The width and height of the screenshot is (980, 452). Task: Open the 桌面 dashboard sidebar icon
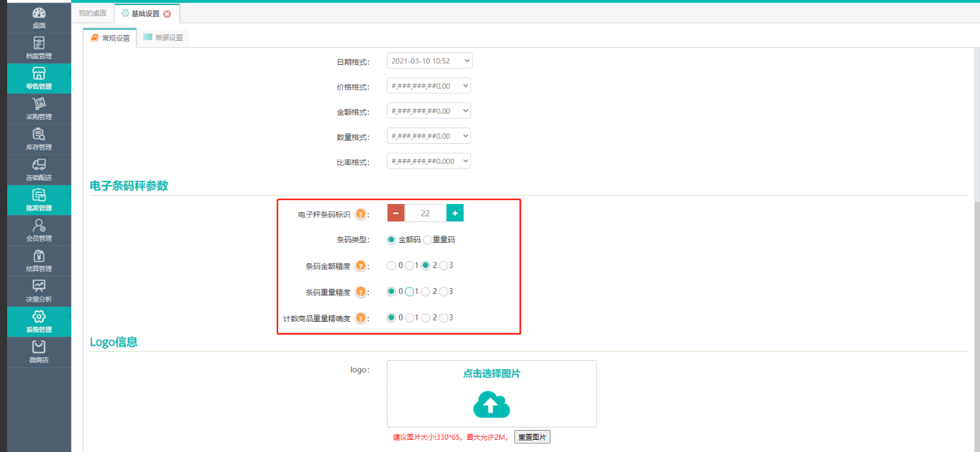click(39, 17)
